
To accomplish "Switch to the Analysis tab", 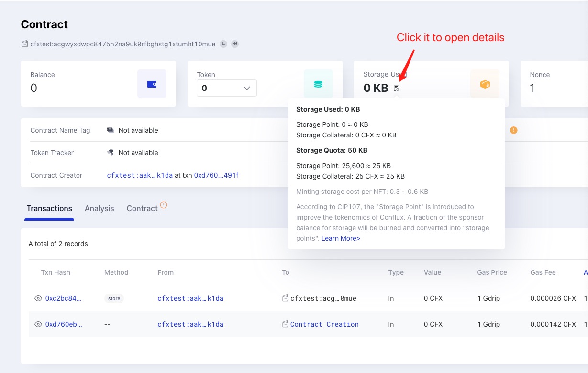I will (x=99, y=208).
